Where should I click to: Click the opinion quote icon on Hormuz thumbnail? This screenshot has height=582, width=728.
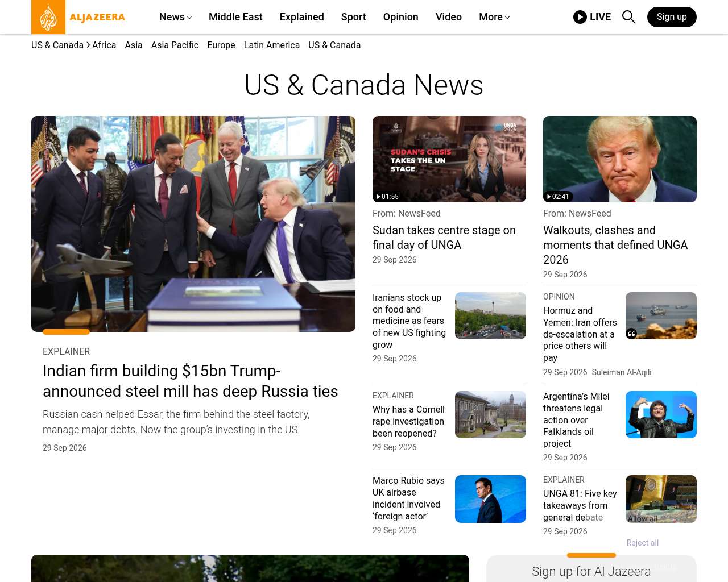631,334
